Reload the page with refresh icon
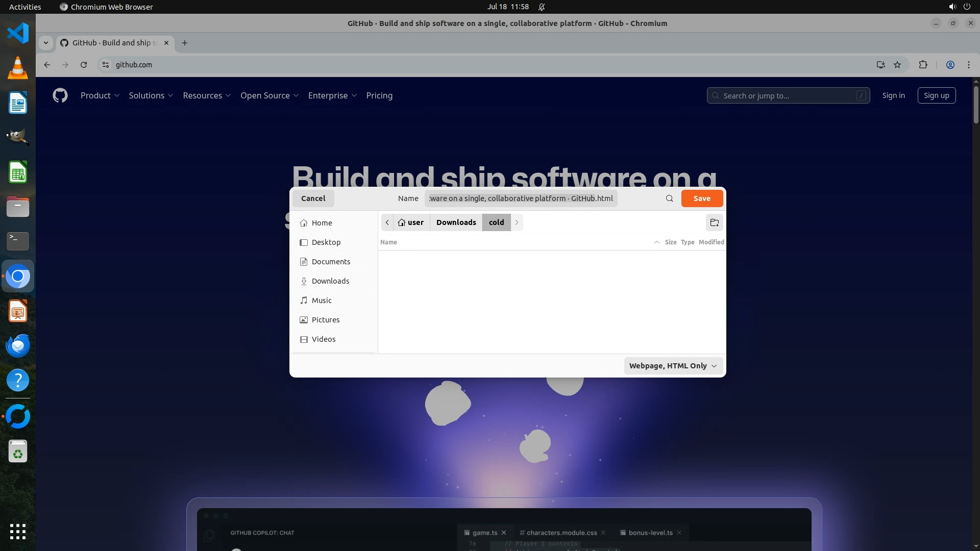The height and width of the screenshot is (551, 980). (84, 65)
